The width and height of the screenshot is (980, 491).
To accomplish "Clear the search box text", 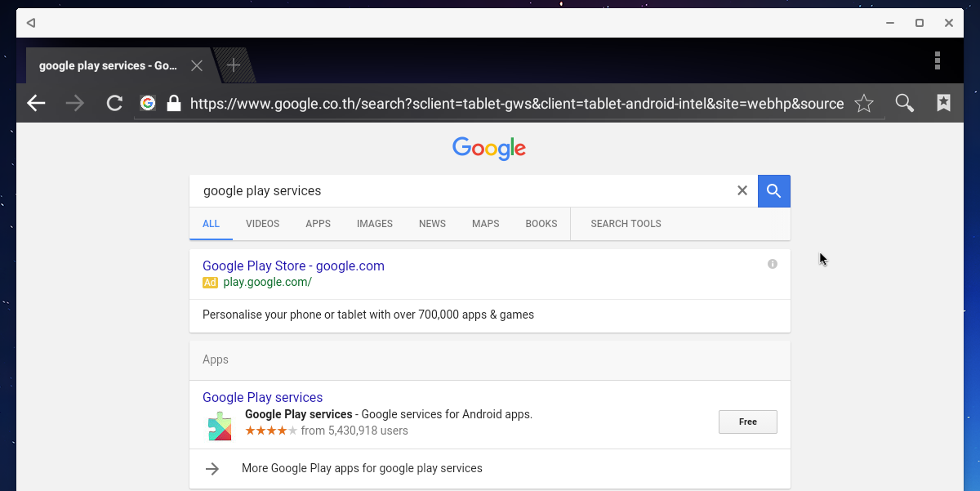I will pos(742,190).
